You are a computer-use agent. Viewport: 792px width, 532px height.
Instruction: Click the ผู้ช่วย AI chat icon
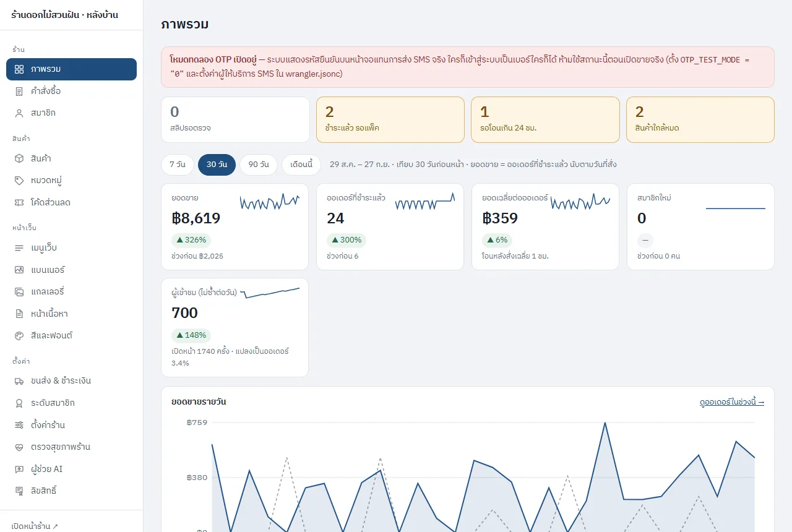(x=19, y=469)
